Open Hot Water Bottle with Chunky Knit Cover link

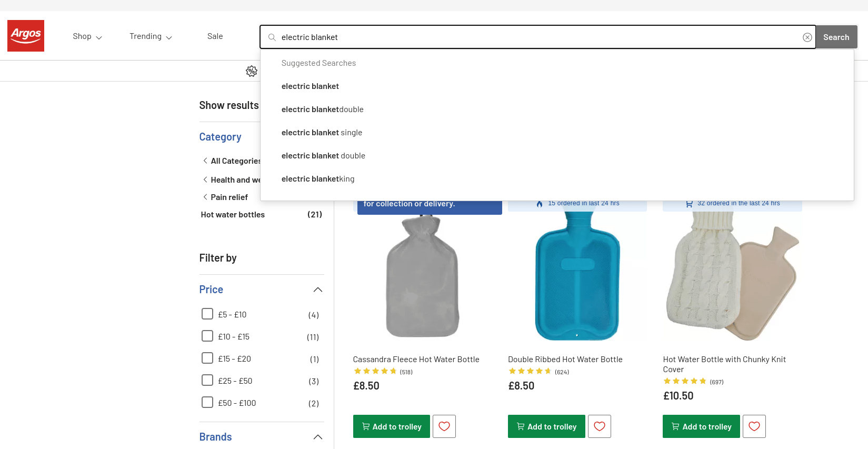point(724,364)
